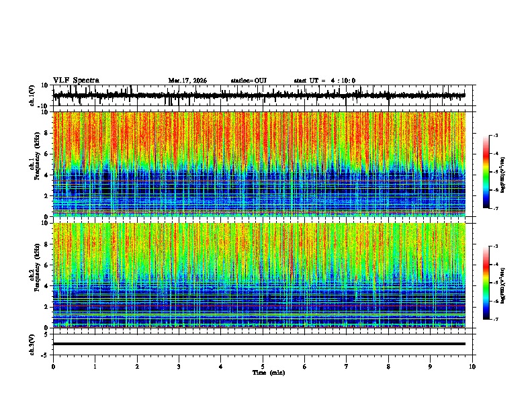Pick the ch.1 spectrogram color scale bar
The width and height of the screenshot is (532, 411).
click(x=486, y=172)
